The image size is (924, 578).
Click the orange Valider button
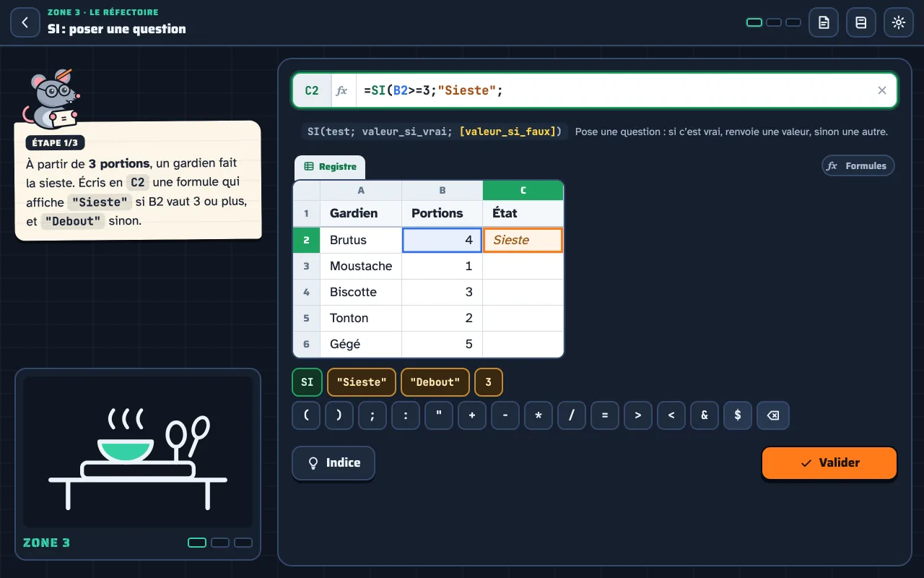tap(829, 462)
